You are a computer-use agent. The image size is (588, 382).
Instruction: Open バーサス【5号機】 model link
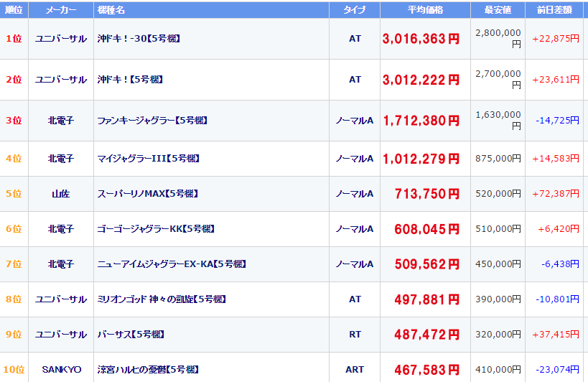tap(131, 335)
